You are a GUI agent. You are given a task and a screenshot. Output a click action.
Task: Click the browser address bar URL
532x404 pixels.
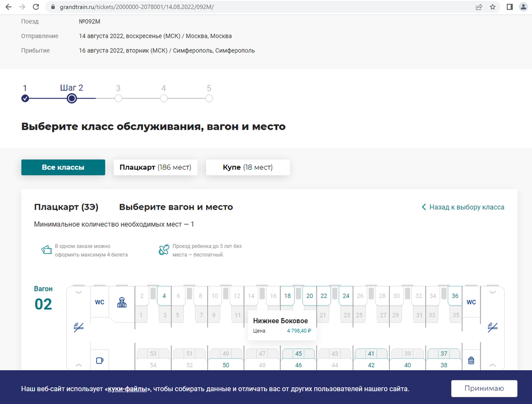click(137, 7)
